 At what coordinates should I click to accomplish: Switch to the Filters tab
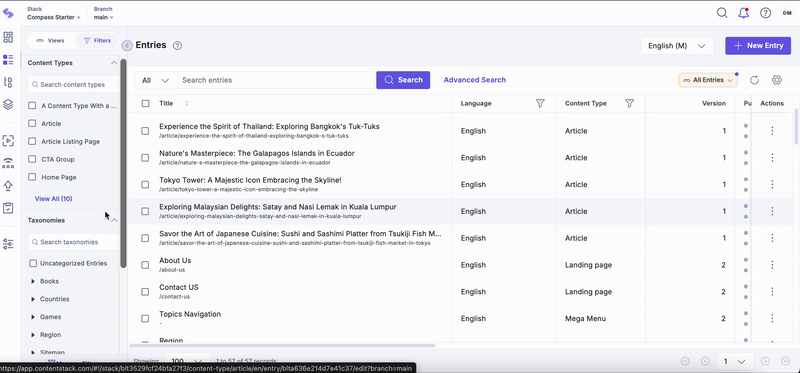pyautogui.click(x=97, y=40)
